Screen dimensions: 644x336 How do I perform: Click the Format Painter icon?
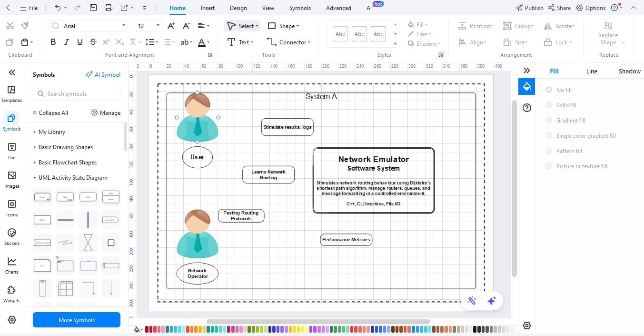coord(25,26)
